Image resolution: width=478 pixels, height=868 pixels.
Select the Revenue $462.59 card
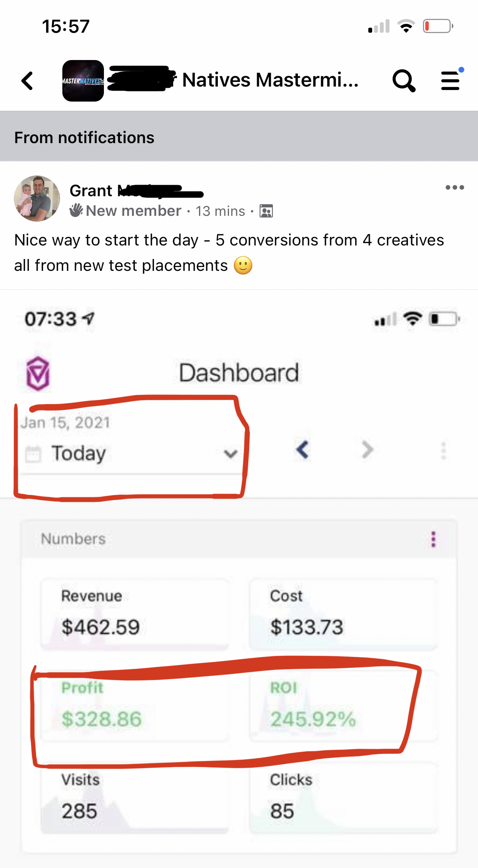pyautogui.click(x=135, y=614)
